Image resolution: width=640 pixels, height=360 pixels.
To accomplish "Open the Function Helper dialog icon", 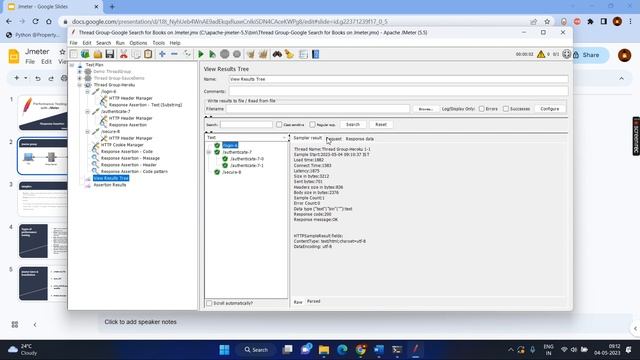I will tap(303, 54).
